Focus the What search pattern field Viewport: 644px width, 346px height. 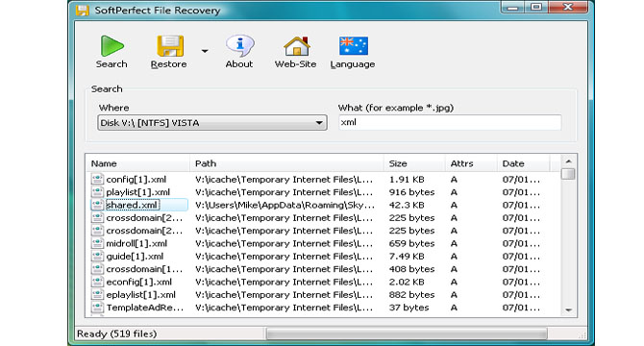coord(450,122)
